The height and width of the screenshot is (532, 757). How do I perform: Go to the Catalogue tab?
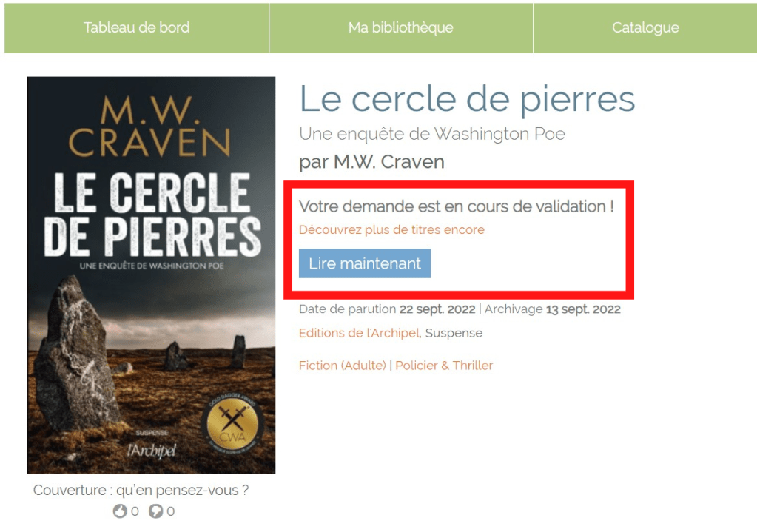pyautogui.click(x=645, y=28)
